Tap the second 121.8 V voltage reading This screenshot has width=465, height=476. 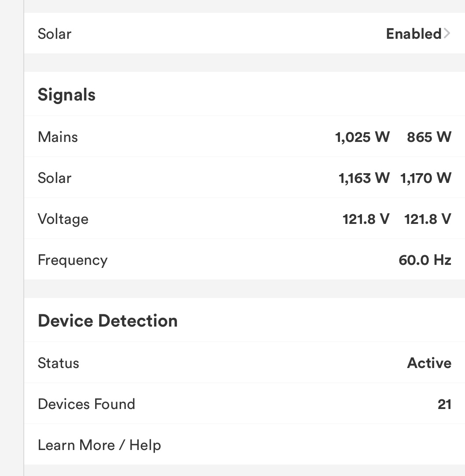coord(428,219)
